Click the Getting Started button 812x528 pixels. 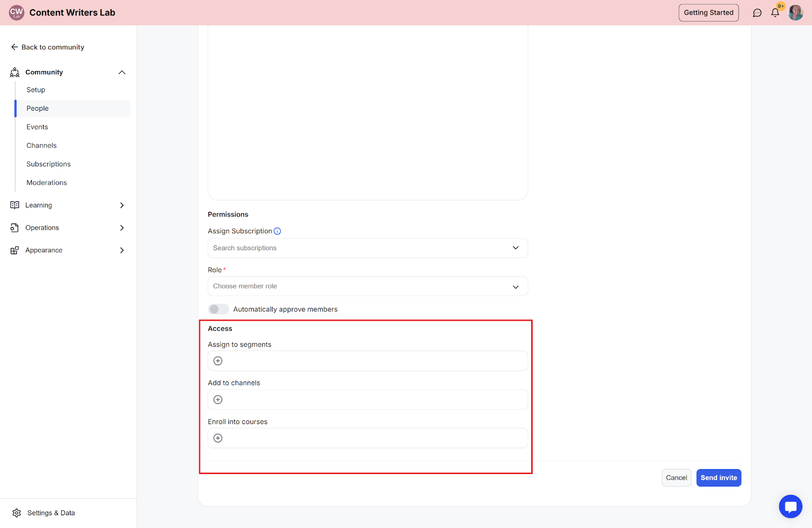(x=708, y=13)
